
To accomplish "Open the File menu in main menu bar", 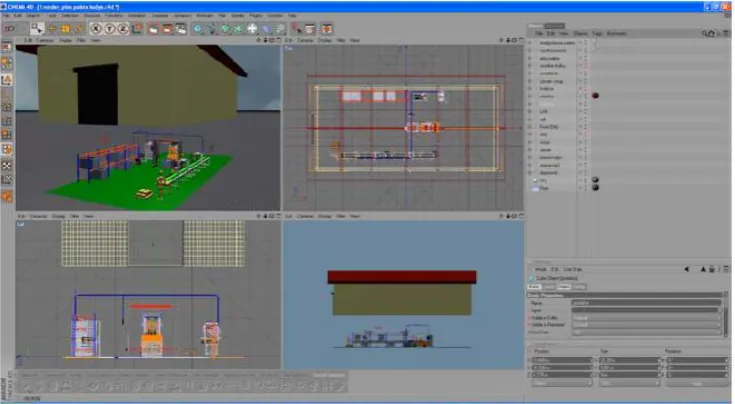I will click(6, 15).
